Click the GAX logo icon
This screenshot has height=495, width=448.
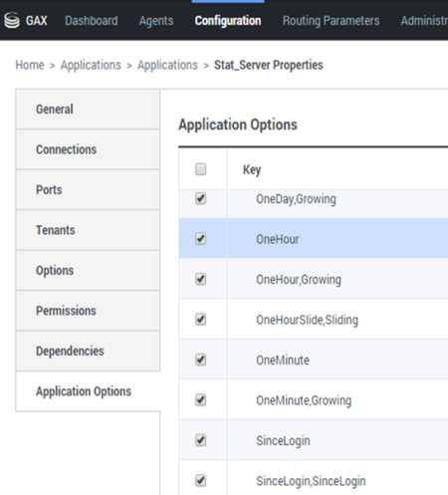point(12,20)
